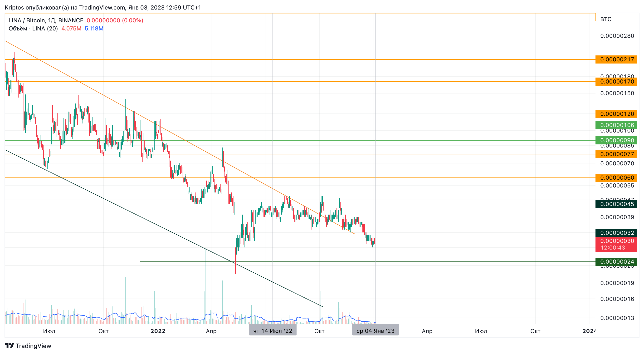Click the blue volume MA value 5.118M
Screen dimensions: 644x354
[x=94, y=29]
